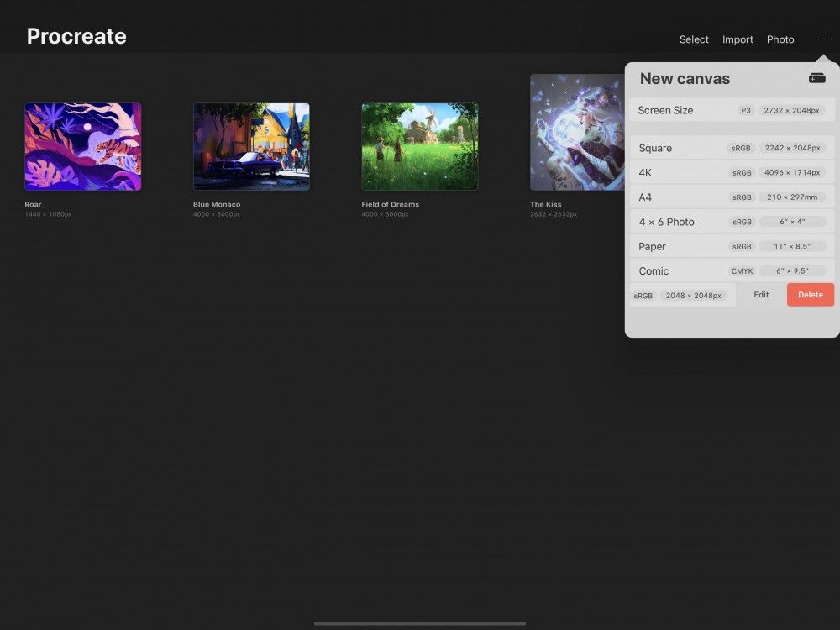Click the Field of Dreams title

(390, 204)
